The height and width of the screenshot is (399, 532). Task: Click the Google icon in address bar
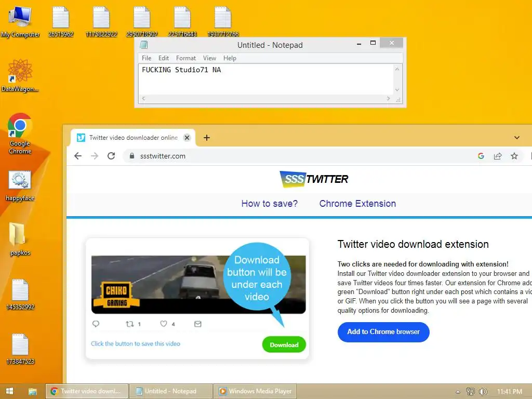[x=481, y=156]
